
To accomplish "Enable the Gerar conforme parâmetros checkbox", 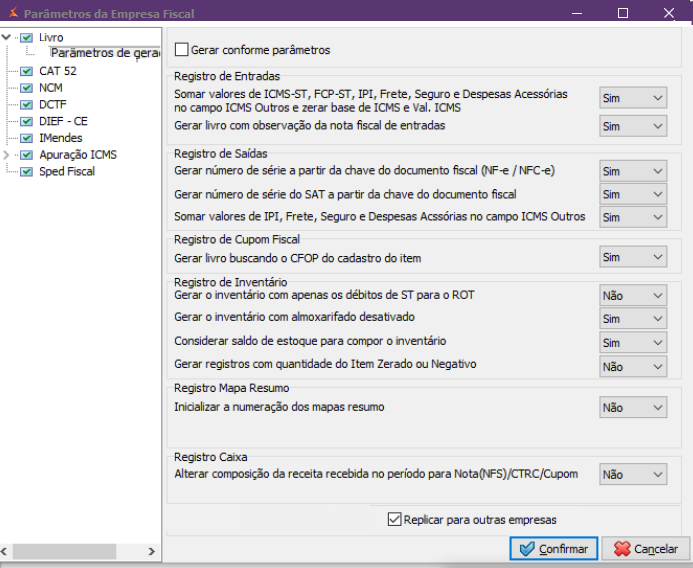I will (181, 50).
